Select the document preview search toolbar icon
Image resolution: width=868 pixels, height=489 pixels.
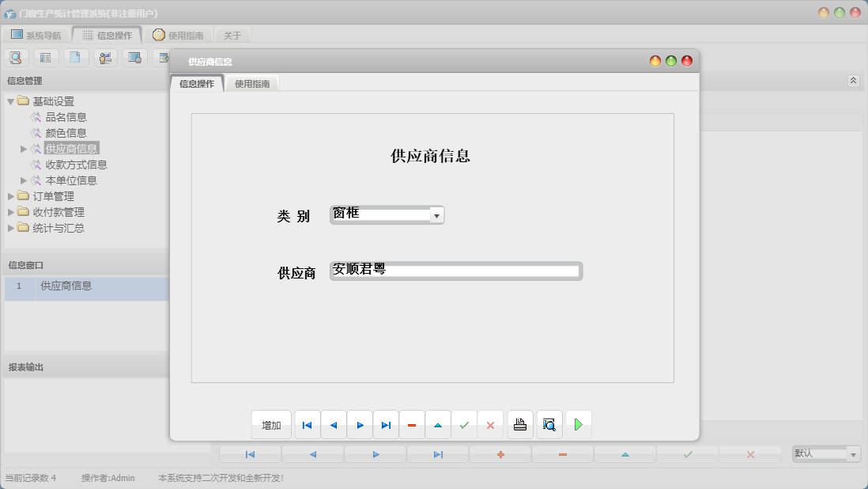tap(16, 57)
